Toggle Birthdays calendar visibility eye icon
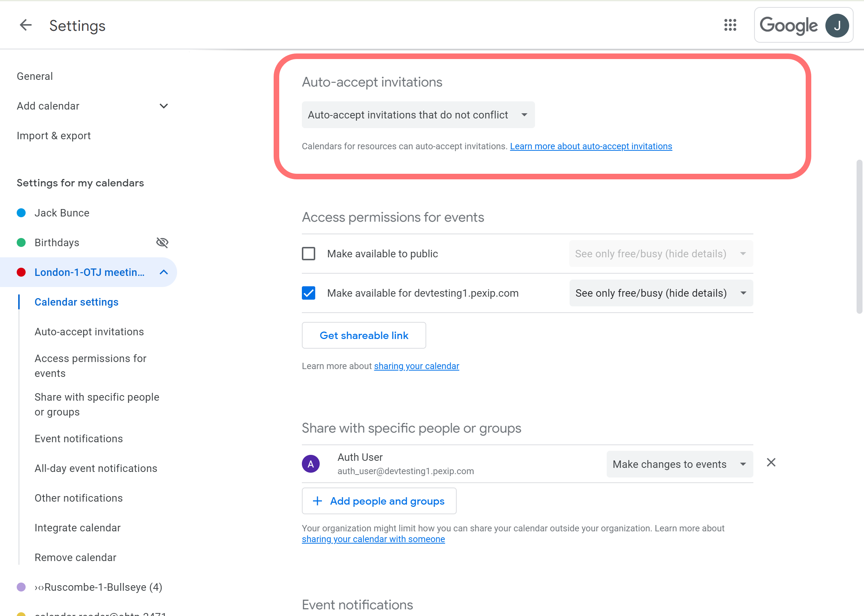864x616 pixels. click(162, 242)
